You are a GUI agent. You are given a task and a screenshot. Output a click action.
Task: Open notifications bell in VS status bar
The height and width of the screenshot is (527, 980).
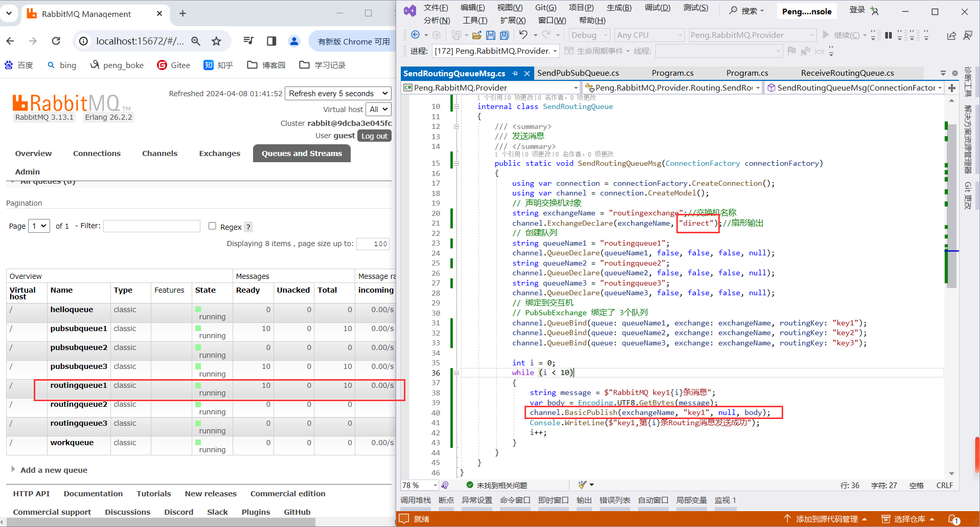pos(954,519)
